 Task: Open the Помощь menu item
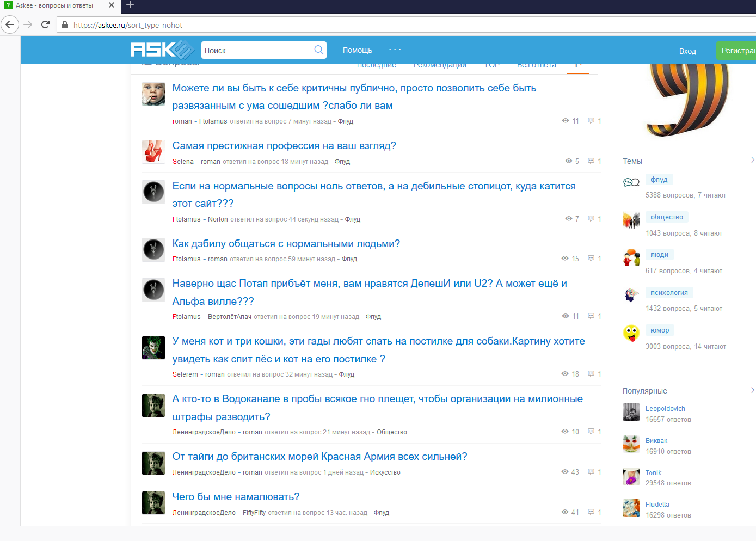tap(357, 50)
